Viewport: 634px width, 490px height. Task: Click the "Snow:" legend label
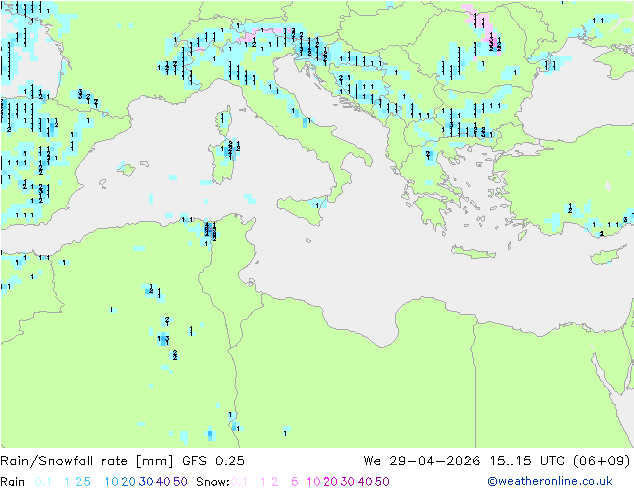coord(213,482)
